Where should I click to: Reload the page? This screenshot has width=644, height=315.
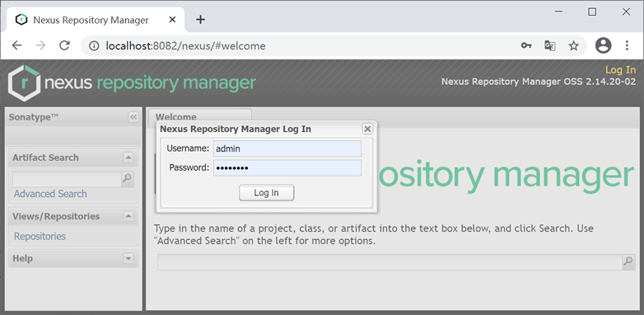64,45
